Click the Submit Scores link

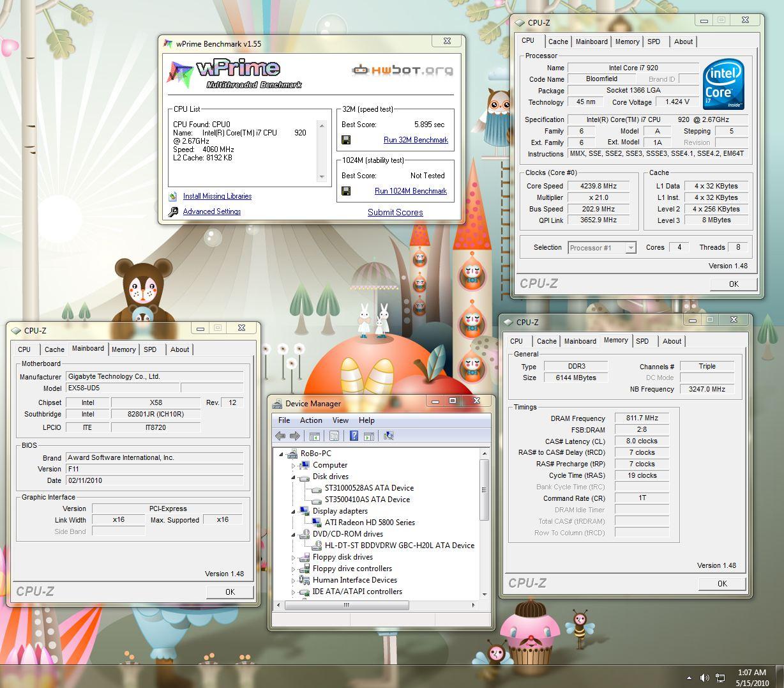(x=395, y=213)
